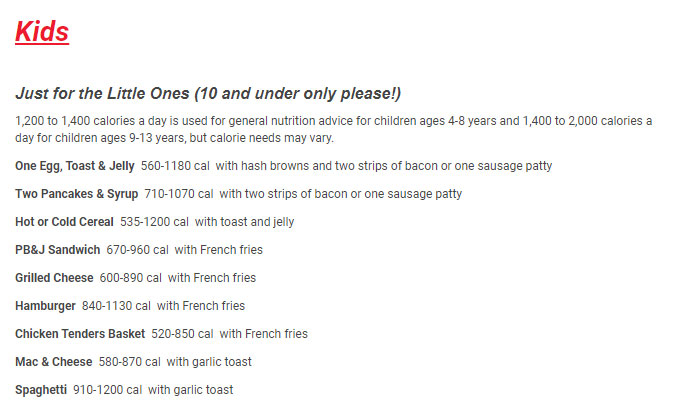687x415 pixels.
Task: Select the PB&J Sandwich item
Action: 57,250
